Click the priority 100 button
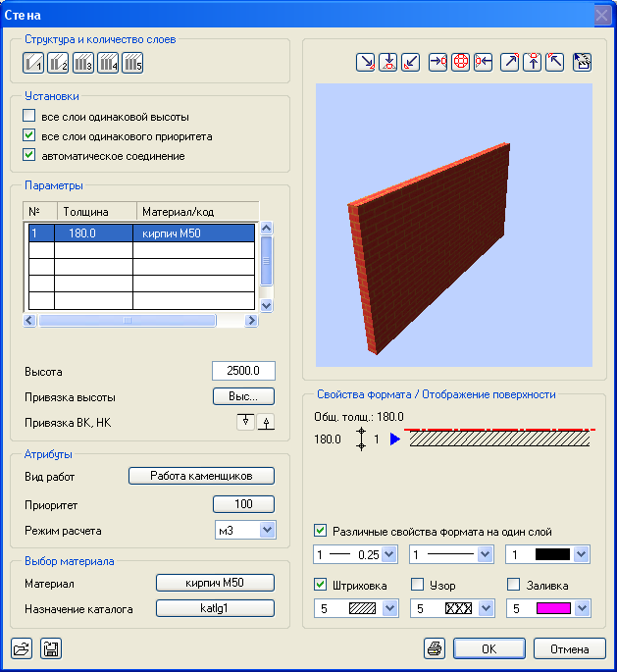 [243, 504]
